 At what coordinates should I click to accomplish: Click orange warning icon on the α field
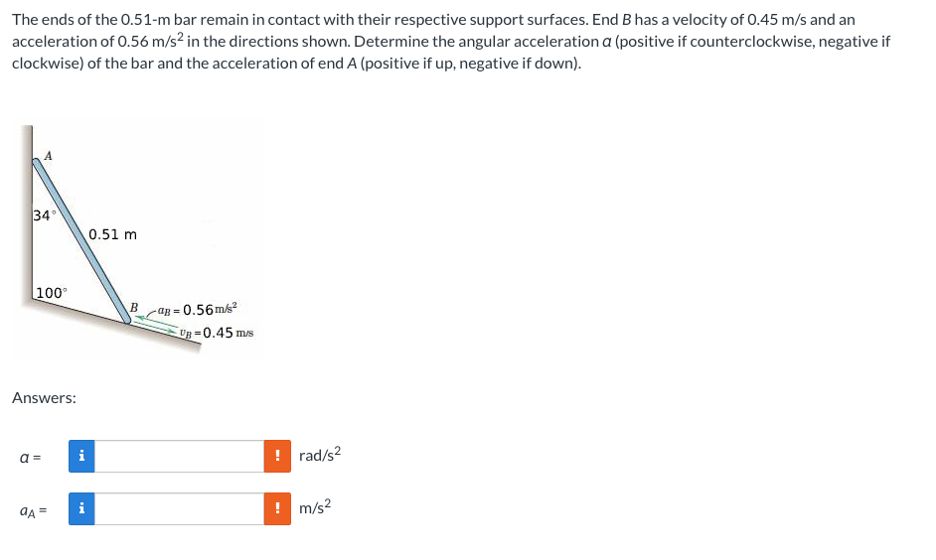pos(277,457)
